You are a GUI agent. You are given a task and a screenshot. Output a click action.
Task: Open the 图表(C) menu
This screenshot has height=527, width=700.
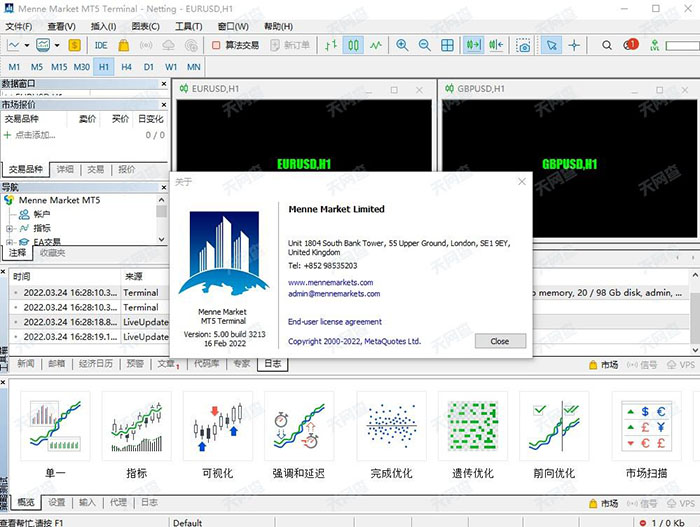pos(145,25)
